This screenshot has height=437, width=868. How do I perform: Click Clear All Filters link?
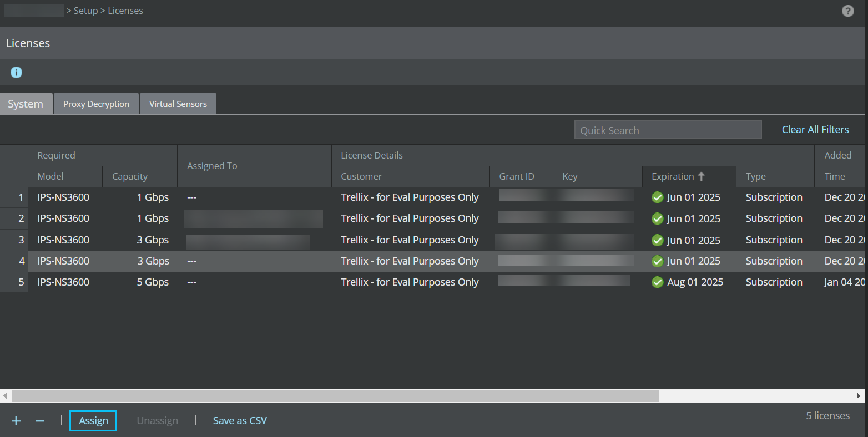(815, 130)
